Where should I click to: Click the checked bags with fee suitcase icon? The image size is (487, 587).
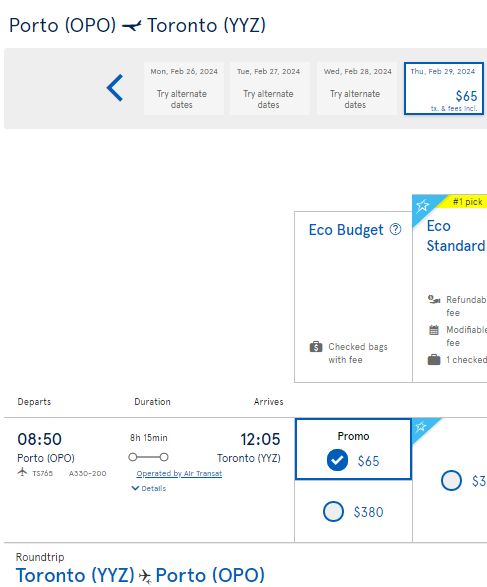[x=316, y=347]
